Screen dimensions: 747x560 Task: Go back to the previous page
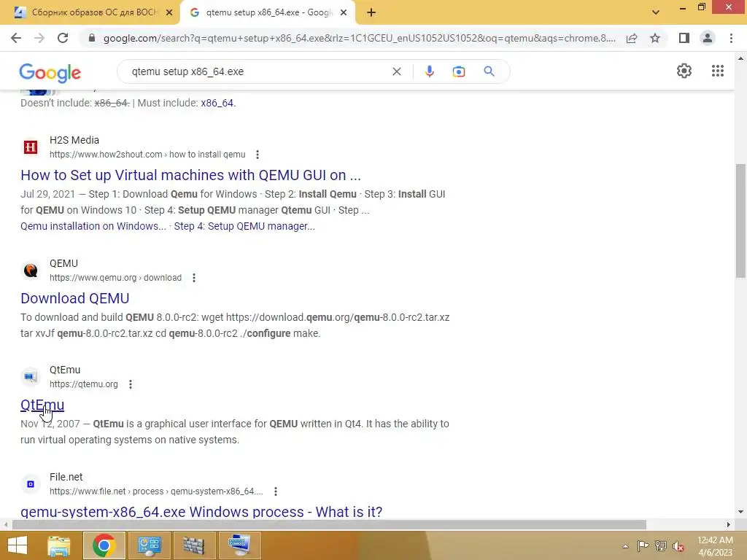tap(16, 38)
